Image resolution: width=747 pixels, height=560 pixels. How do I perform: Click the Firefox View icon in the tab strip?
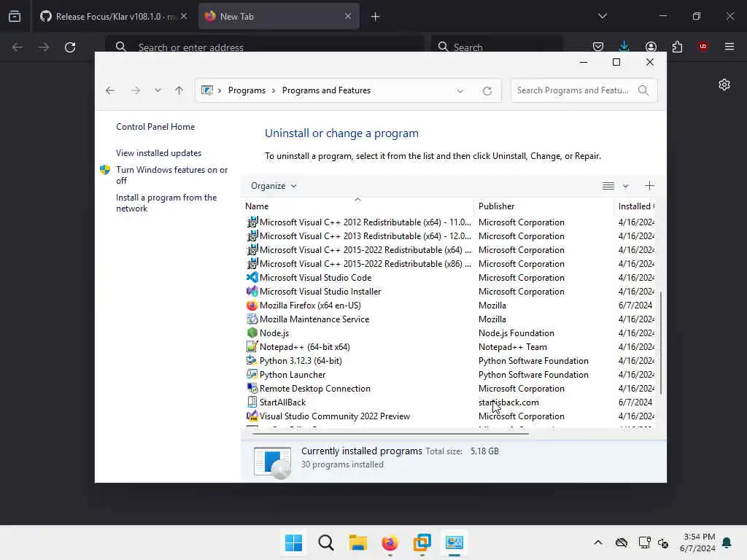(15, 16)
